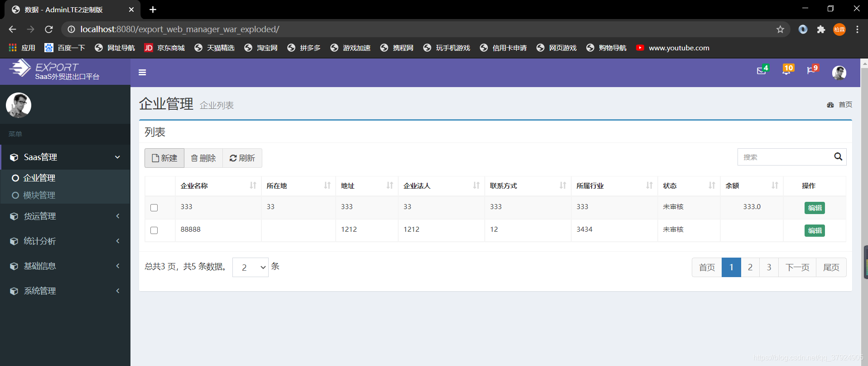Click the search magnifier icon

[x=838, y=156]
